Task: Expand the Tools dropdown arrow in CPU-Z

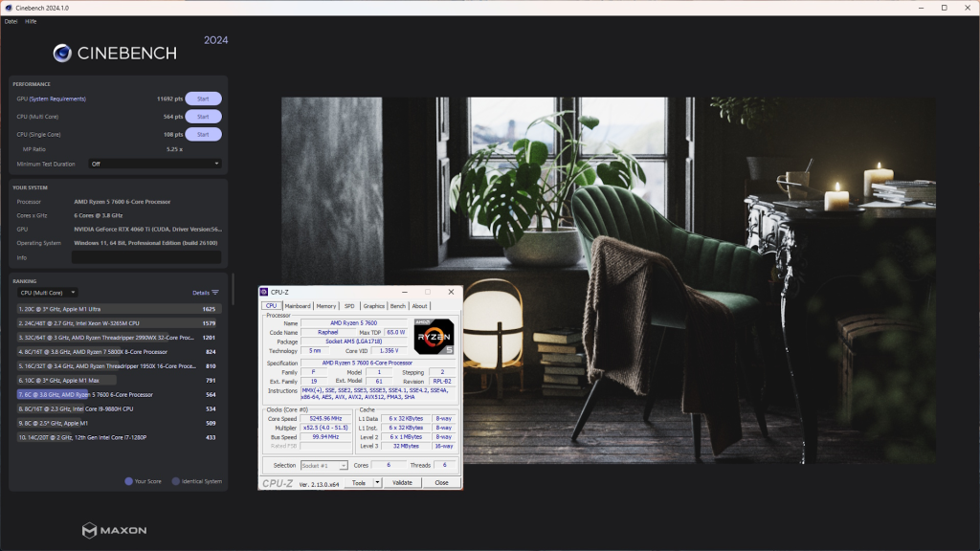Action: [377, 483]
